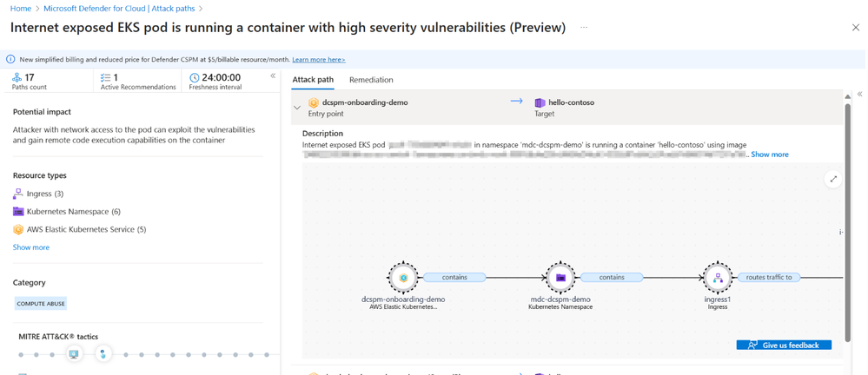This screenshot has width=868, height=375.
Task: Click the EKS entry point icon in header
Action: (314, 102)
